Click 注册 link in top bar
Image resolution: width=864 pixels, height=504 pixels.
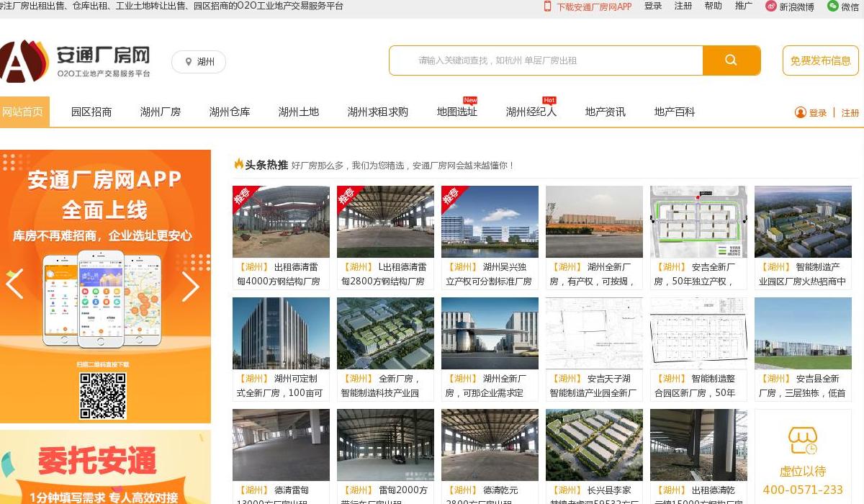coord(683,6)
